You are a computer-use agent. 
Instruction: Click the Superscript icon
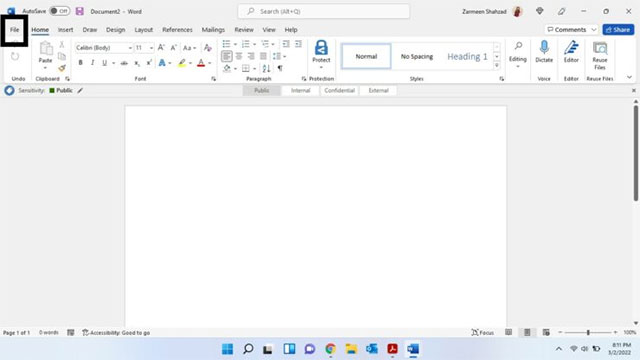[x=149, y=63]
